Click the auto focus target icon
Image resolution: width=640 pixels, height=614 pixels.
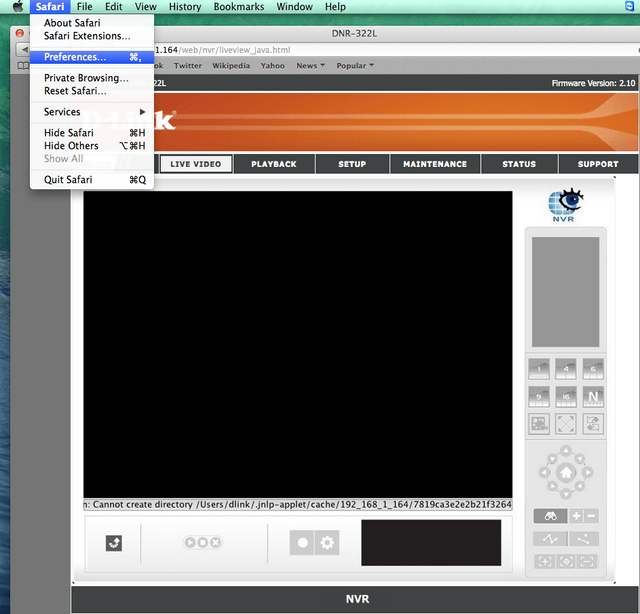[x=566, y=562]
